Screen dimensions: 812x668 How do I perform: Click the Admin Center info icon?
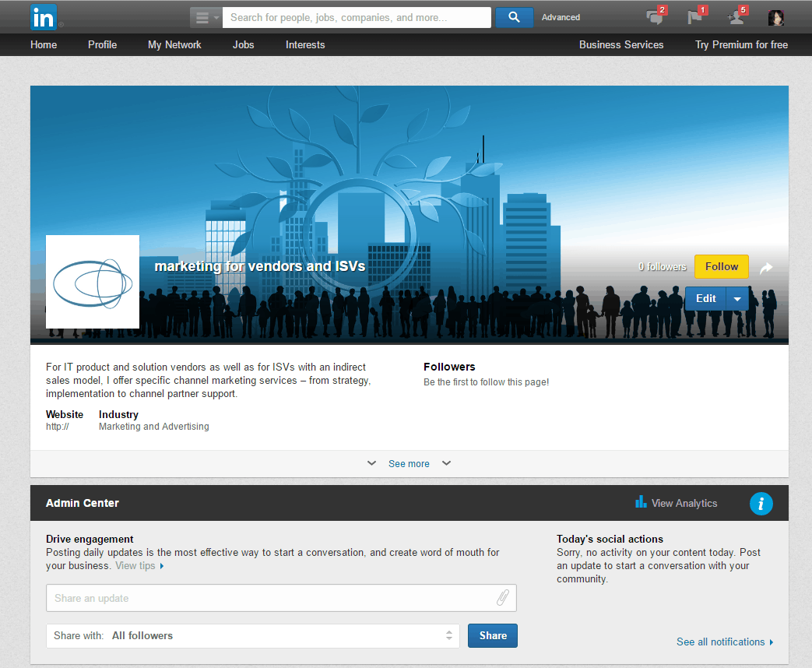tap(761, 503)
